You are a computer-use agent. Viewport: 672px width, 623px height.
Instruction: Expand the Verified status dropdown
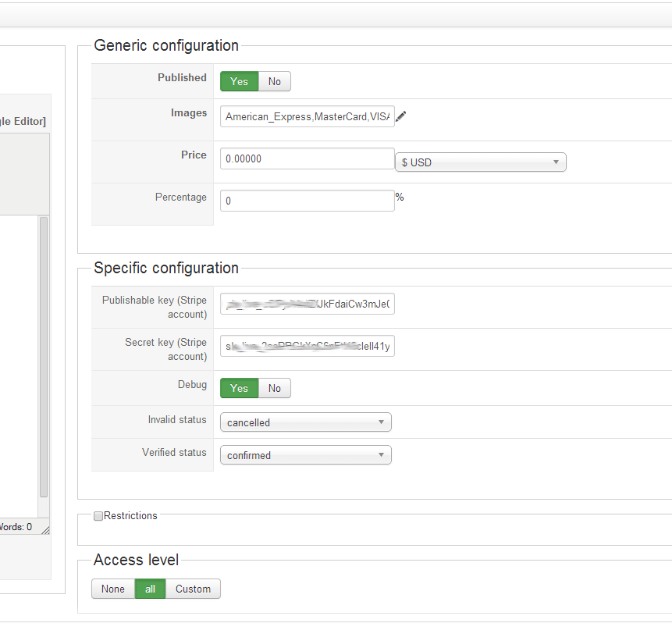tap(305, 455)
